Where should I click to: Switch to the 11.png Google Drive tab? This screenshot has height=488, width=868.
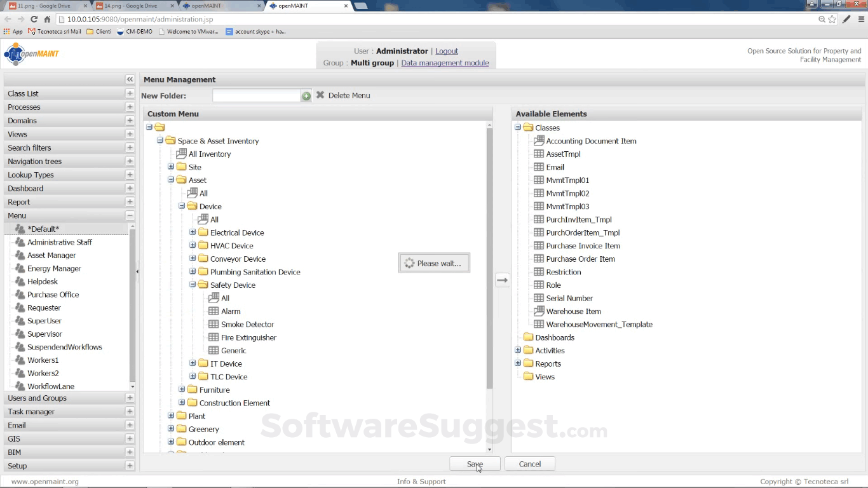point(44,6)
